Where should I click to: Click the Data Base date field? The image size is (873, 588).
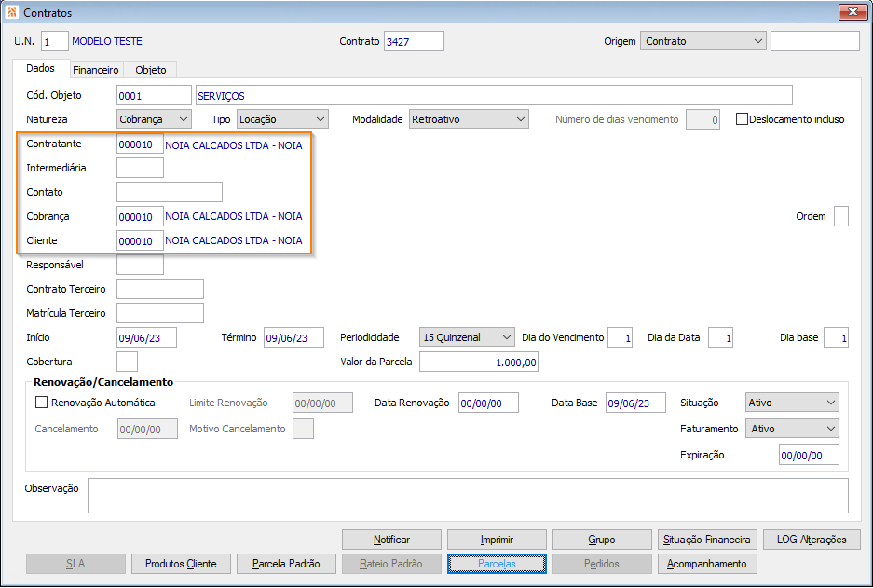coord(635,403)
